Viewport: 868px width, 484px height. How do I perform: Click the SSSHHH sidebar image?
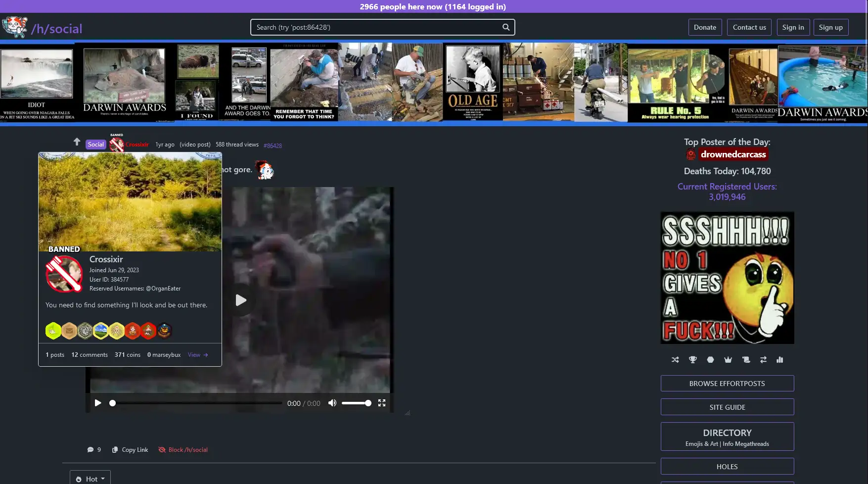coord(727,278)
